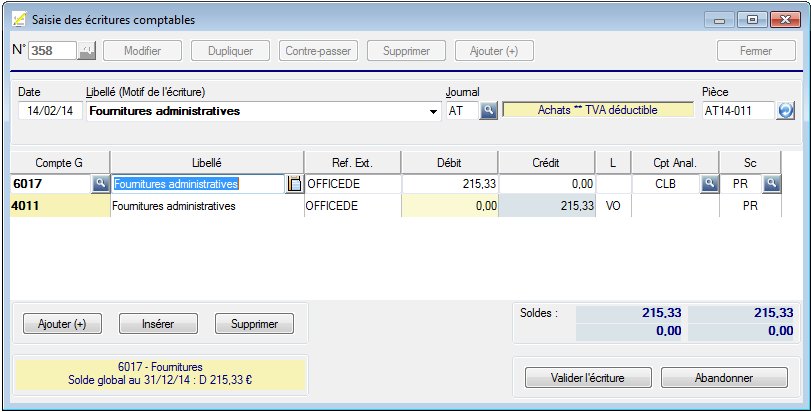Click the Date field 14/02/14
811x412 pixels.
(50, 111)
